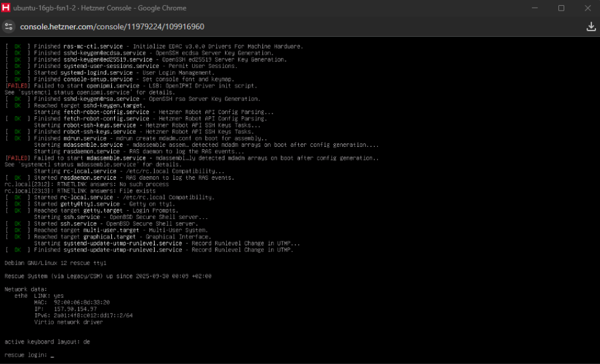Image resolution: width=600 pixels, height=364 pixels.
Task: Maximize the Hetzner Console window
Action: click(x=561, y=8)
